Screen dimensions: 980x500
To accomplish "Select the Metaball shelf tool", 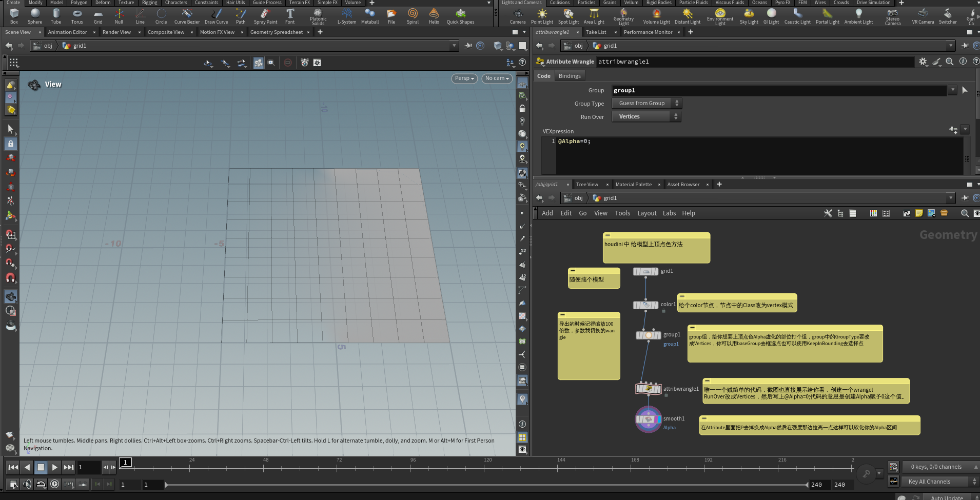I will click(369, 15).
